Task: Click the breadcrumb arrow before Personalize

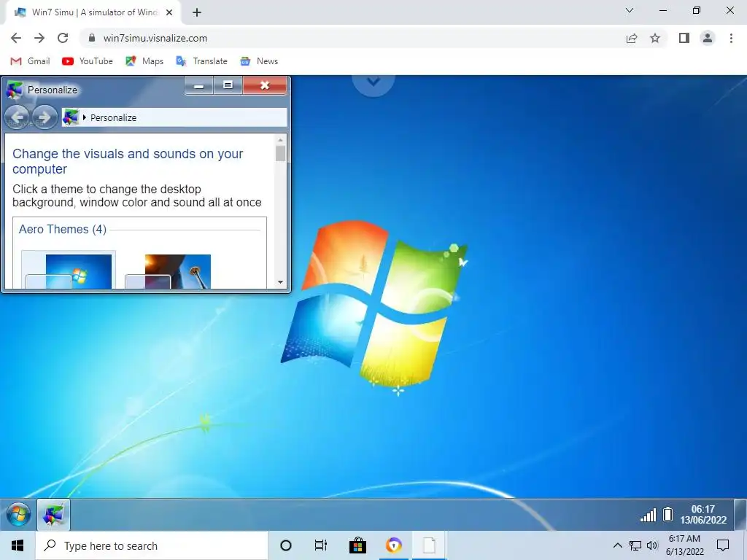Action: [85, 117]
